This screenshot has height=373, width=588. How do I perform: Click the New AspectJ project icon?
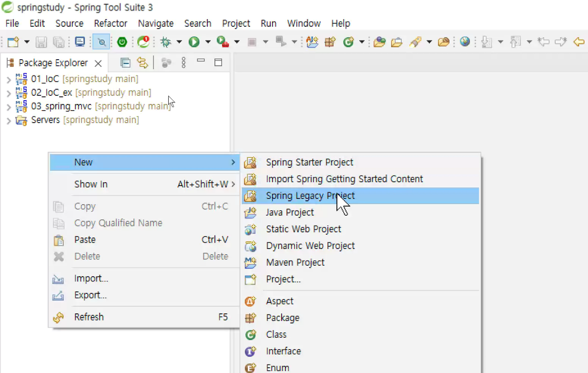pos(312,42)
